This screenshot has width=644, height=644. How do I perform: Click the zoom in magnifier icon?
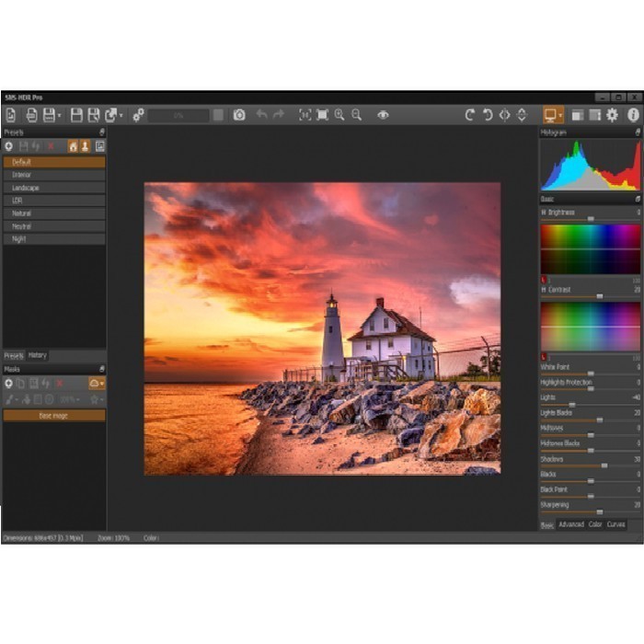tap(339, 115)
